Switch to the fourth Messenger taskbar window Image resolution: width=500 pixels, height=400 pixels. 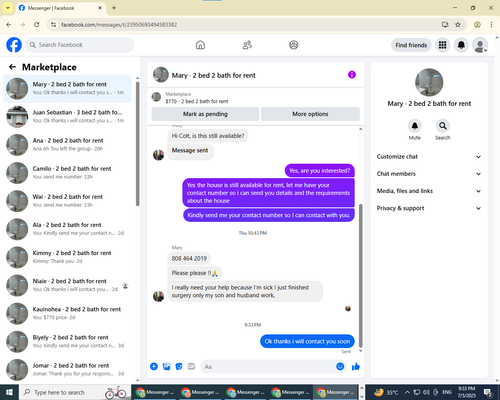point(290,392)
